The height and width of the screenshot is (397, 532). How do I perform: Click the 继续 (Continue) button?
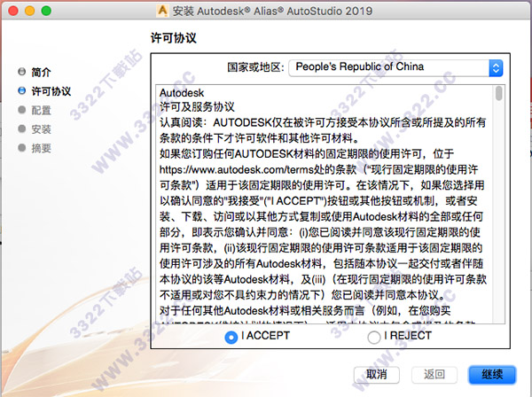492,375
